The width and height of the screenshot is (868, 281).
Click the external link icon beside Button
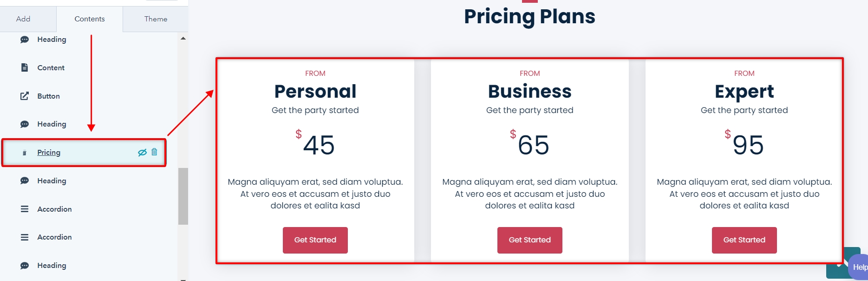click(x=25, y=96)
